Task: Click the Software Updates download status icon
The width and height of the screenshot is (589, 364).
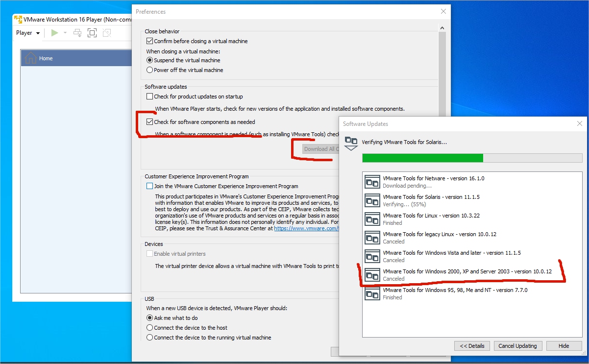Action: (351, 143)
